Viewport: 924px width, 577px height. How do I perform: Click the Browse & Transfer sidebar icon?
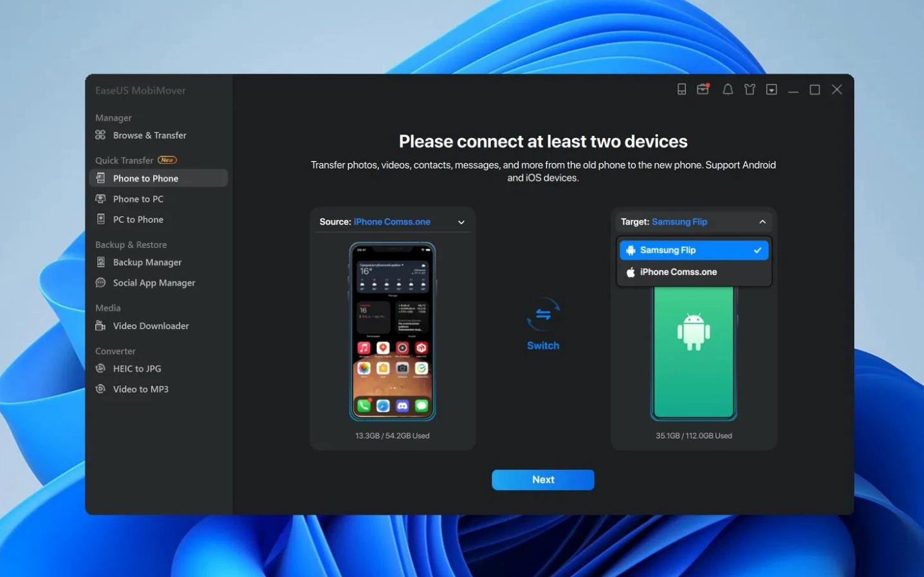coord(100,135)
